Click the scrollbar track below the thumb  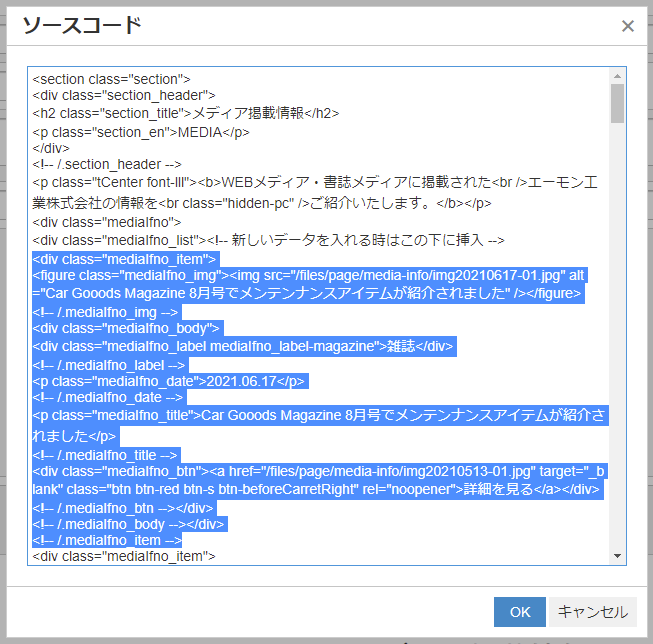[618, 350]
